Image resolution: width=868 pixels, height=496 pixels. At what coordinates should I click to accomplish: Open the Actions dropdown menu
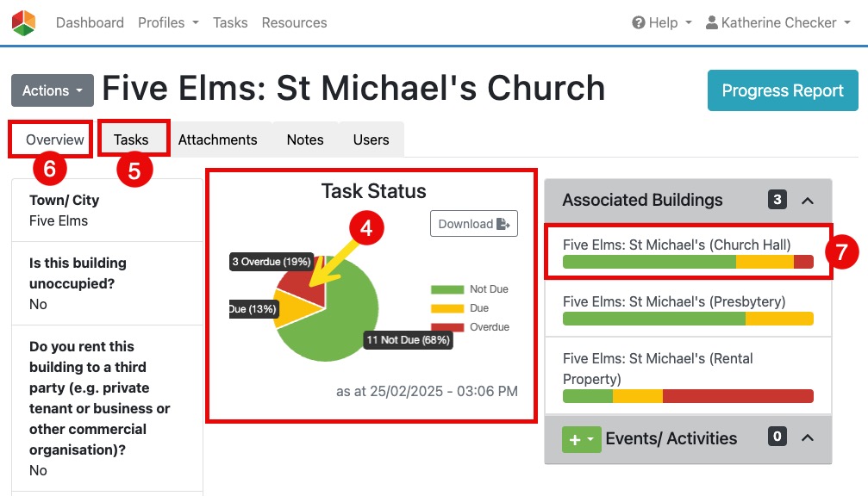[52, 90]
